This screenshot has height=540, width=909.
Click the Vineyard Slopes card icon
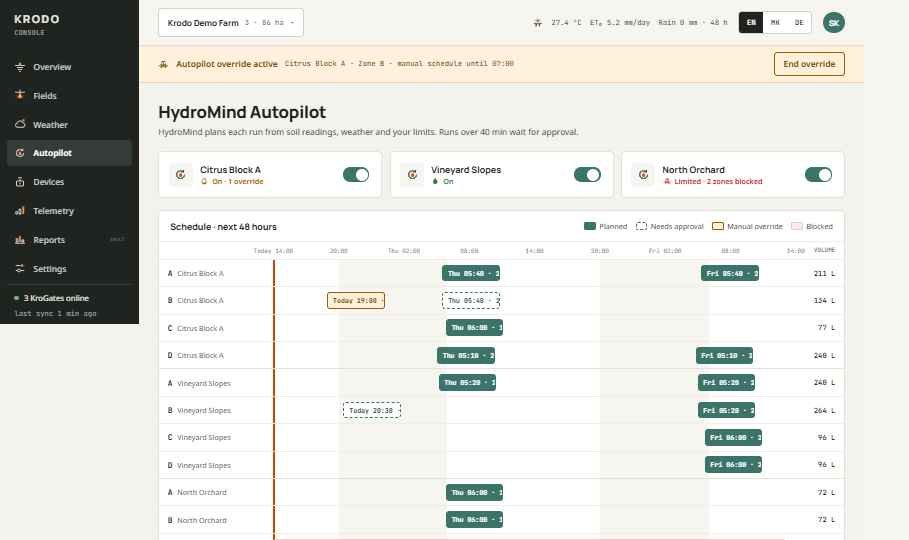pos(412,175)
